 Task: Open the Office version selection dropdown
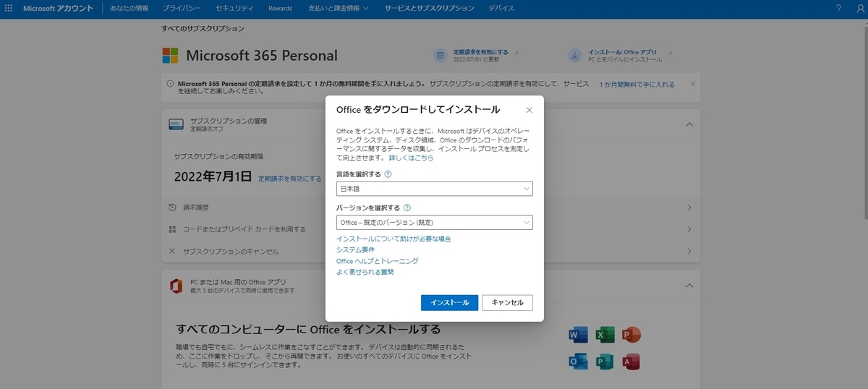click(435, 223)
